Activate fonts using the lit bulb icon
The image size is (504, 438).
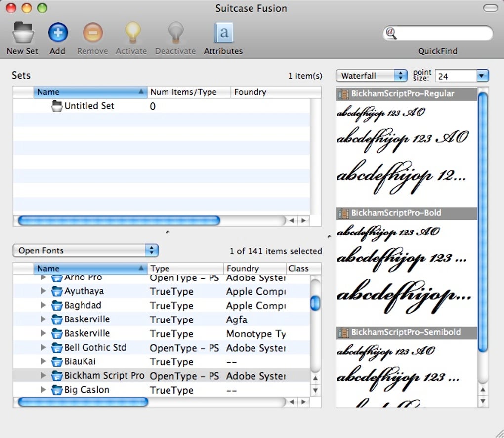tap(131, 33)
